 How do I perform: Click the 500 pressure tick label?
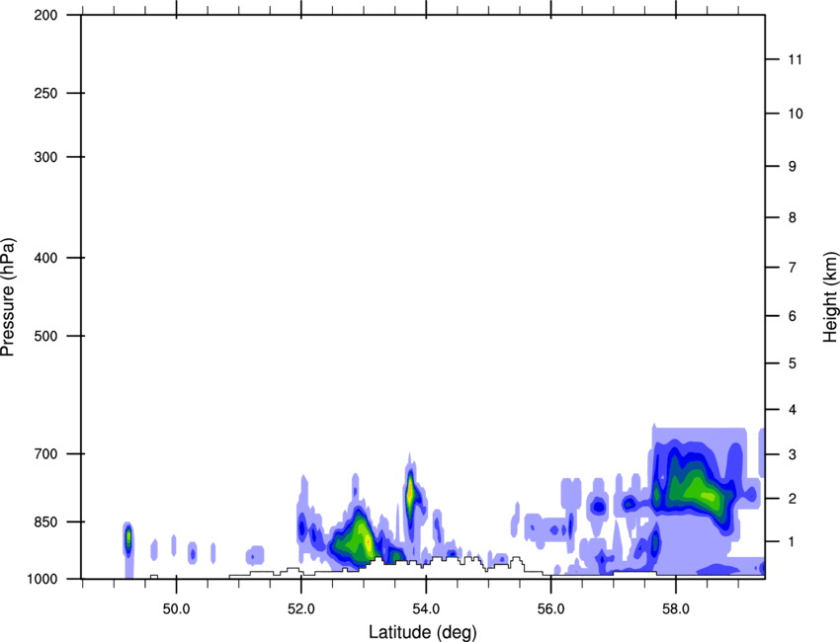tap(46, 336)
